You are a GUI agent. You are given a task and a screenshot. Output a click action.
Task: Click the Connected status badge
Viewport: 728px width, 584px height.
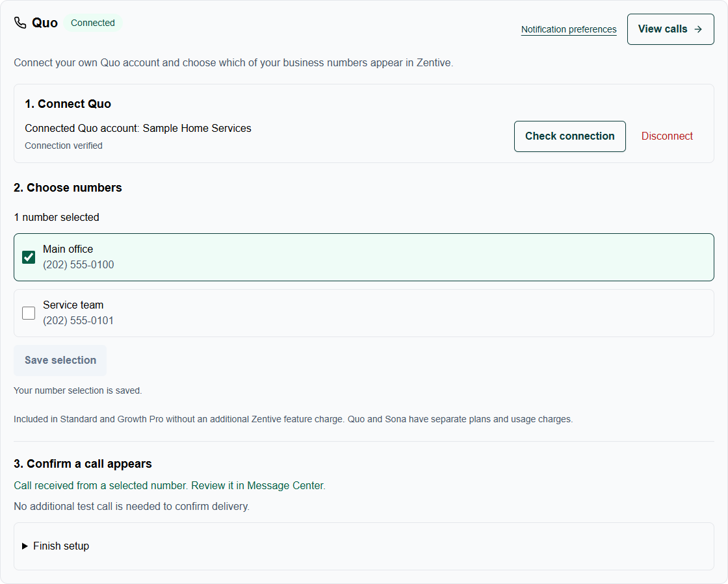[93, 23]
